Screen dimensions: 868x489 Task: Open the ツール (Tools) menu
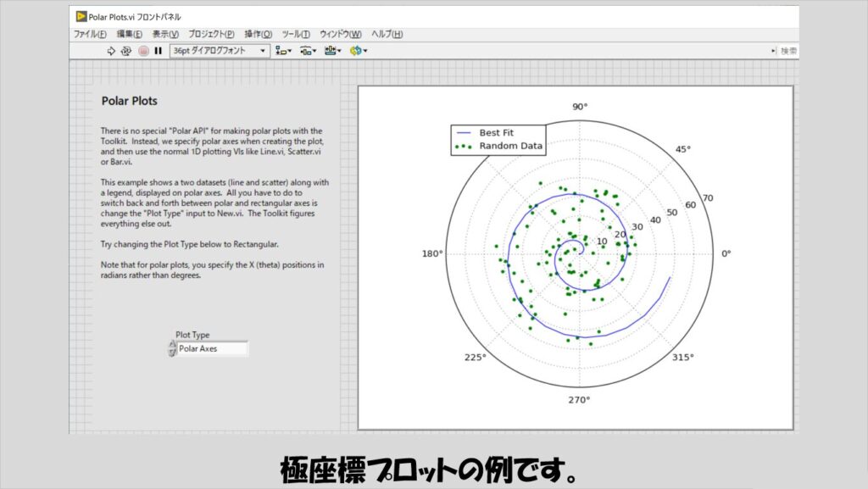pyautogui.click(x=294, y=34)
